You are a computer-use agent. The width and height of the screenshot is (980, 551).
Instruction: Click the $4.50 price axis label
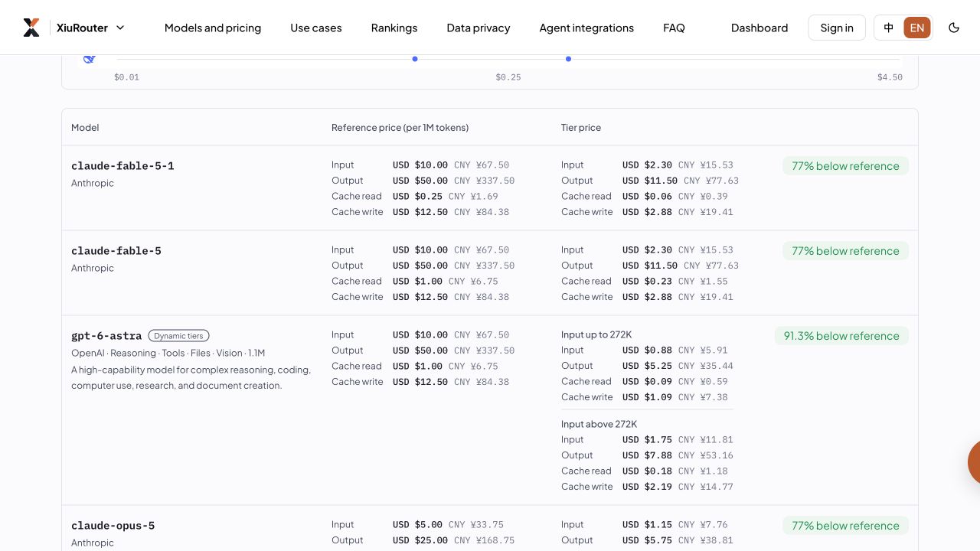(890, 77)
